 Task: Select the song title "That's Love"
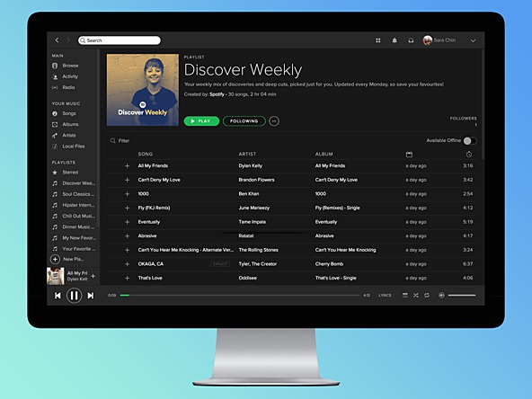coord(150,278)
